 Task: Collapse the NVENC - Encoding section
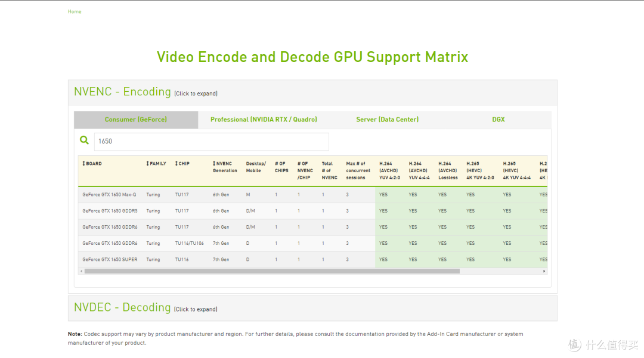click(x=122, y=92)
